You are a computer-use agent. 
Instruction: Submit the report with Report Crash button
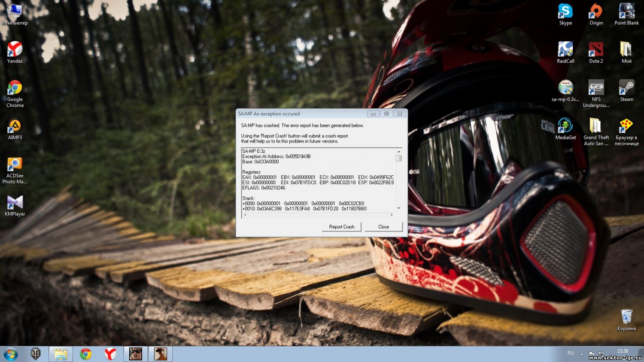(342, 227)
